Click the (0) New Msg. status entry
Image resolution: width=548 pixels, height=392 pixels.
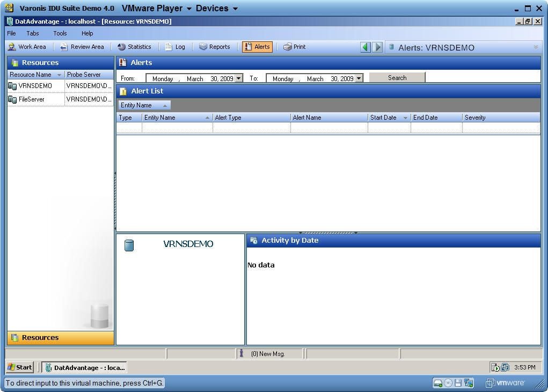[268, 354]
